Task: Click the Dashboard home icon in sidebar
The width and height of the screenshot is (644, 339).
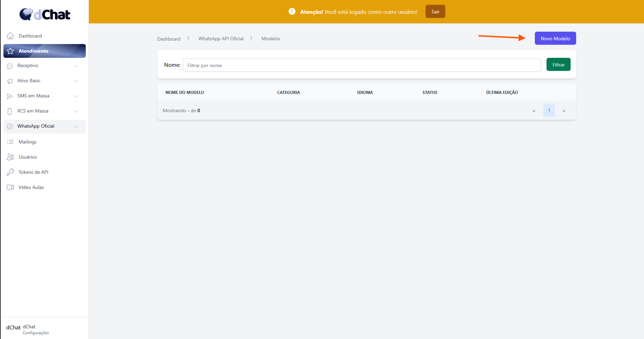Action: coord(10,36)
